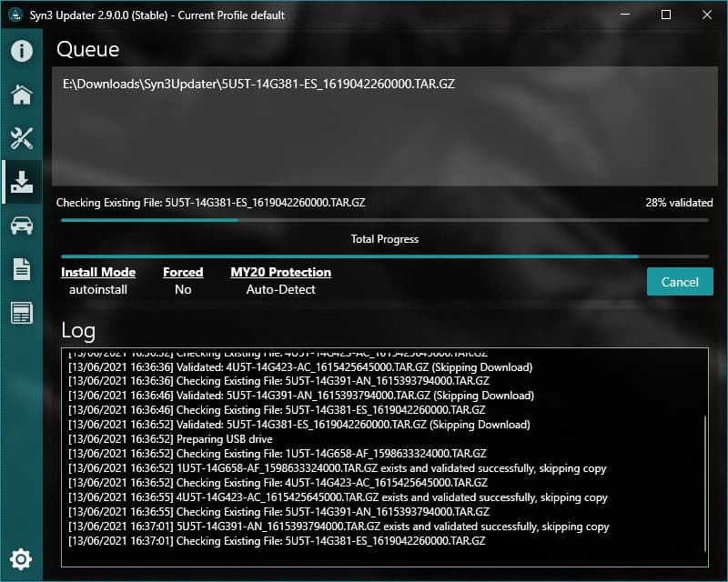This screenshot has height=582, width=728.
Task: Click the Log heading
Action: [x=78, y=331]
